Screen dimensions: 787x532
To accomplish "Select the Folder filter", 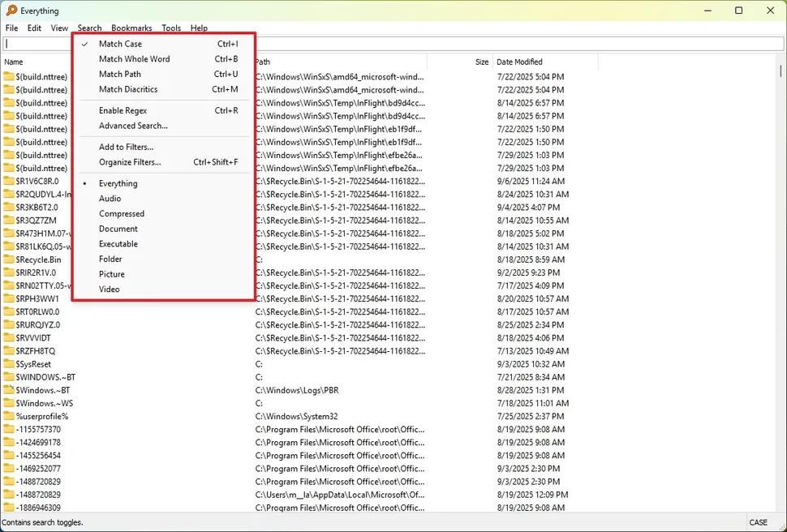I will click(110, 259).
